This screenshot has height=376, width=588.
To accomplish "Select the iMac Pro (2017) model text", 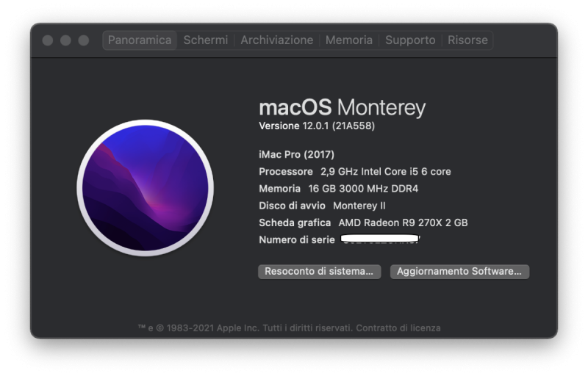I will tap(297, 155).
